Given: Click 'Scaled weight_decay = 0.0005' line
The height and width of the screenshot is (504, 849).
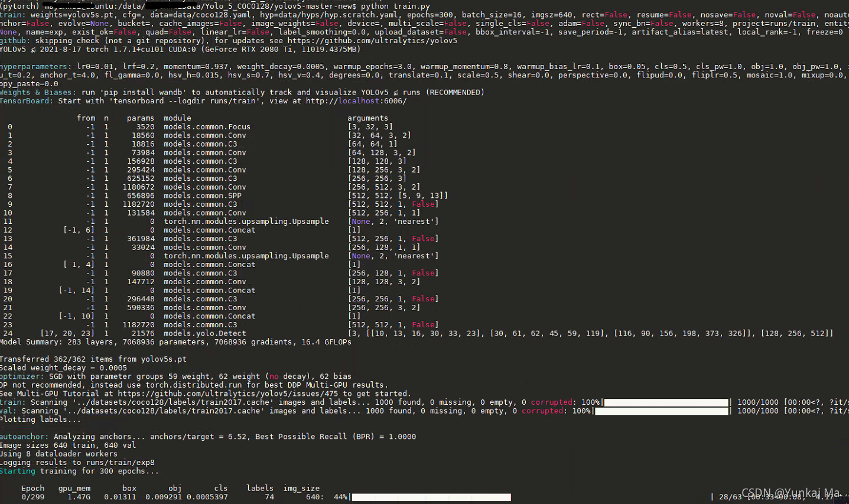Looking at the screenshot, I should [x=63, y=368].
